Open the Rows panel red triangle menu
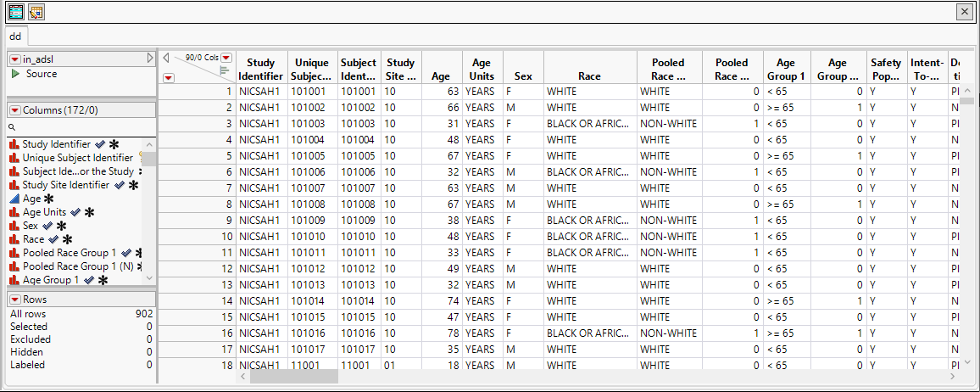The image size is (980, 392). [14, 300]
